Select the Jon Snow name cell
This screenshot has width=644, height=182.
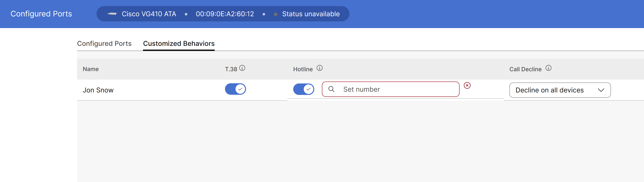[x=98, y=90]
